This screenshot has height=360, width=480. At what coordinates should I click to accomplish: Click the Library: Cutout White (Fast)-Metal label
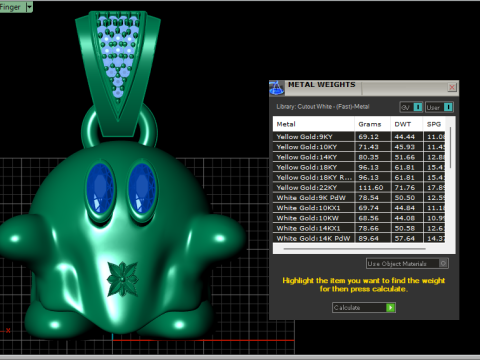[x=323, y=107]
